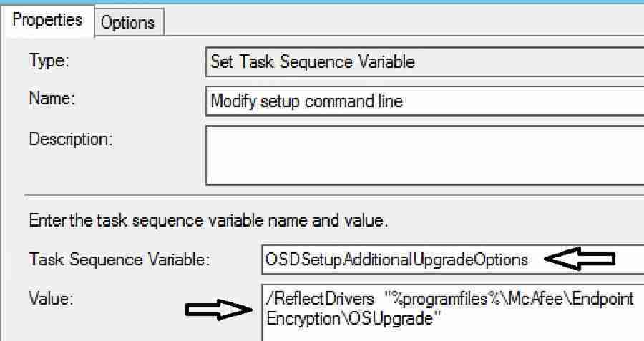The image size is (644, 341).
Task: Click the Enter the task sequence variable instruction text
Action: click(208, 221)
